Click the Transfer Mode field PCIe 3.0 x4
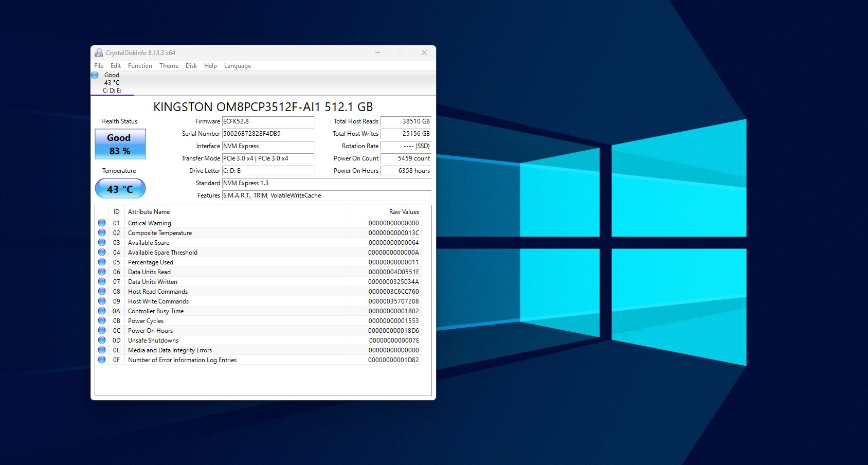 click(268, 158)
